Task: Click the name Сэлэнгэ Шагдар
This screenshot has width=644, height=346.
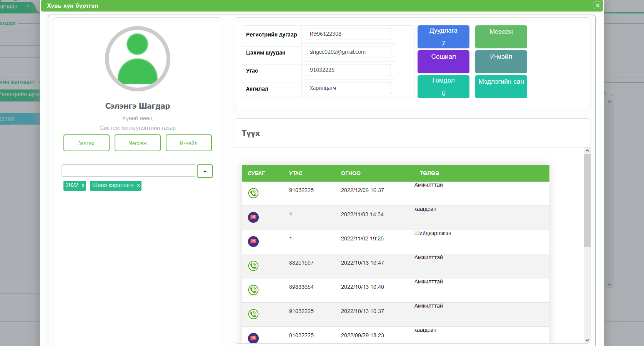Action: [138, 106]
